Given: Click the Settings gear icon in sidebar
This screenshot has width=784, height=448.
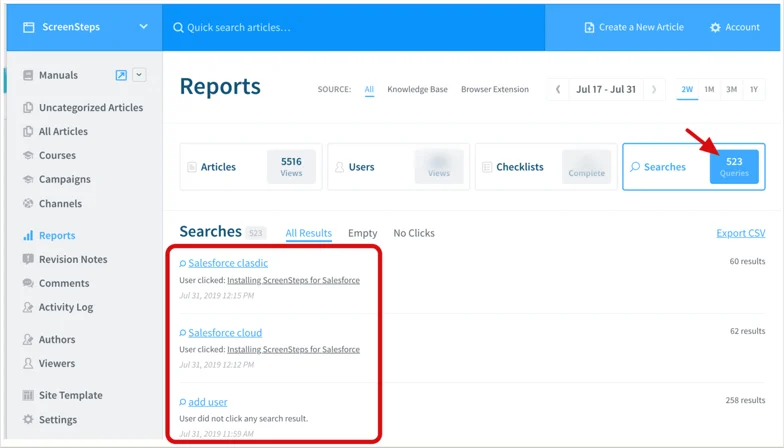Looking at the screenshot, I should click(x=28, y=420).
